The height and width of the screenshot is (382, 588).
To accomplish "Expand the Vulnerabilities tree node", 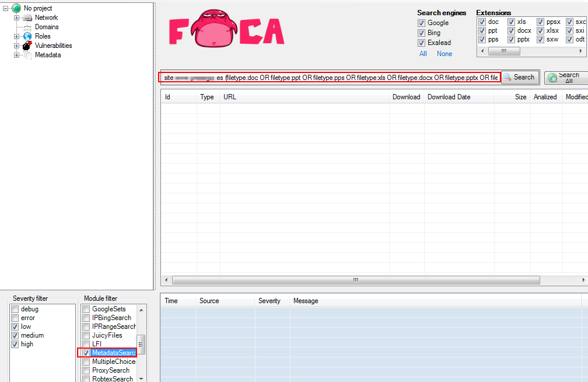I will [16, 46].
